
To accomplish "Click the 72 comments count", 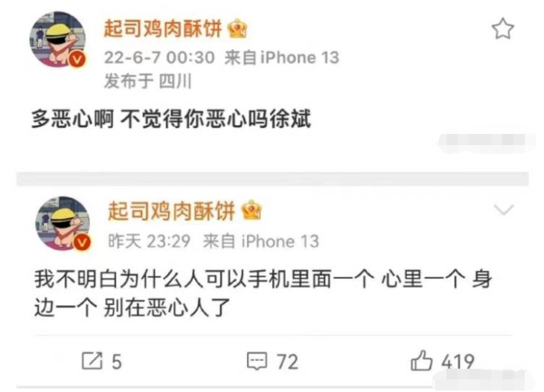I will click(x=287, y=362).
